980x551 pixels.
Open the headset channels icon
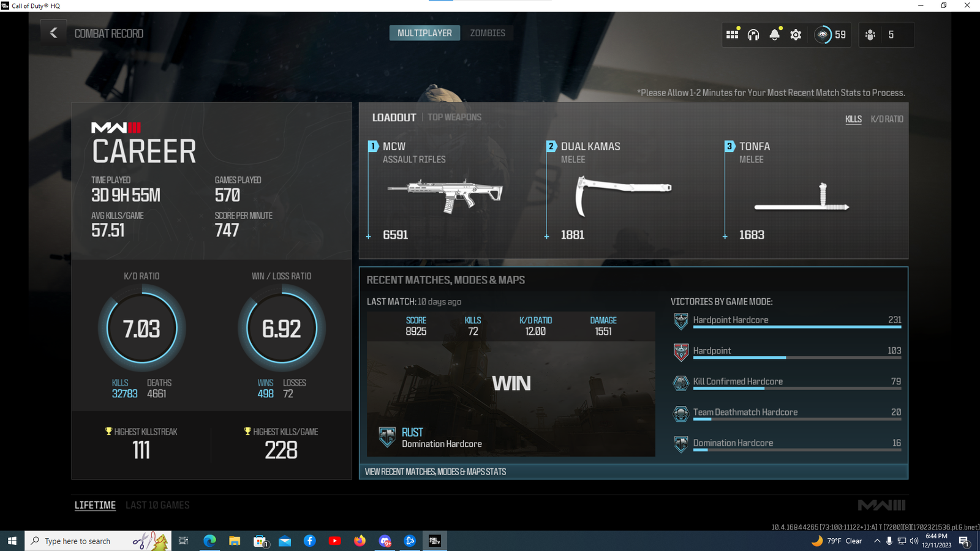753,35
